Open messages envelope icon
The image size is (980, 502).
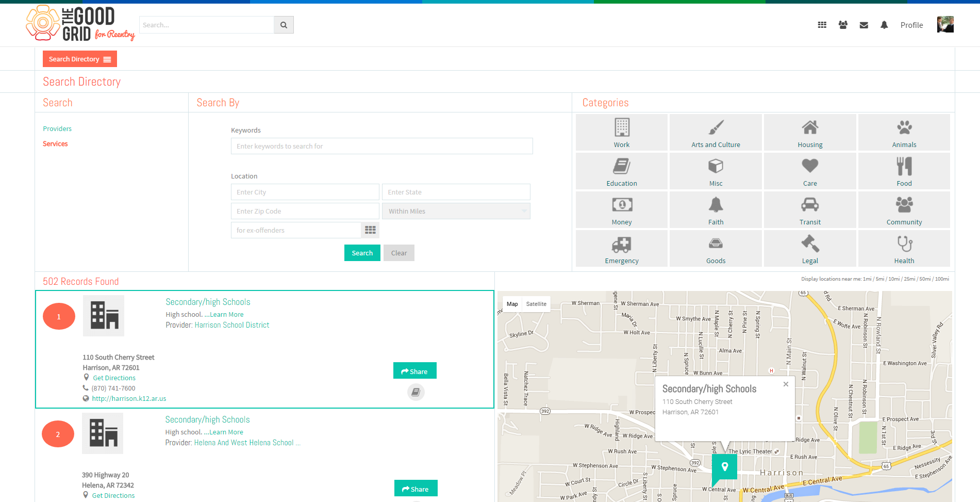click(864, 25)
